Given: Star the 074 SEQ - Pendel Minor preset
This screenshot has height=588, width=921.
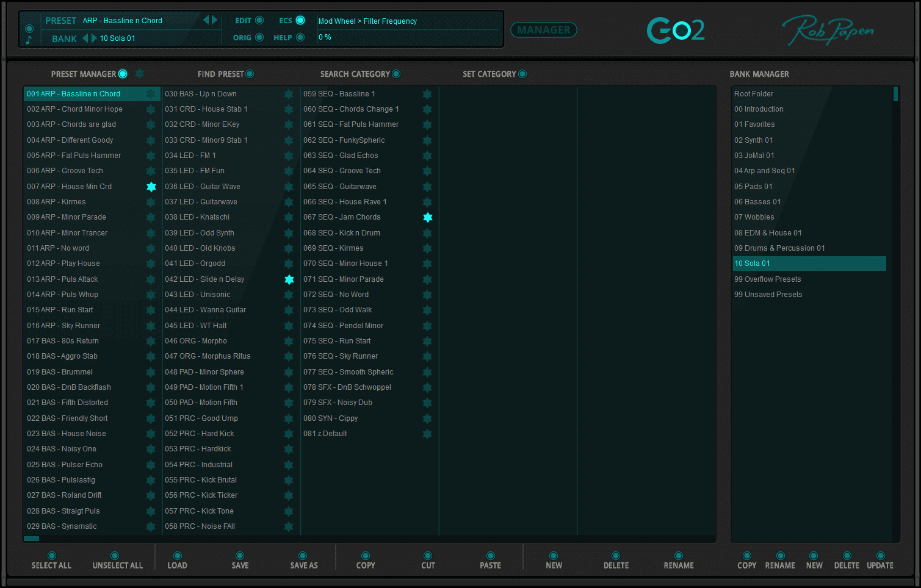Looking at the screenshot, I should point(427,326).
